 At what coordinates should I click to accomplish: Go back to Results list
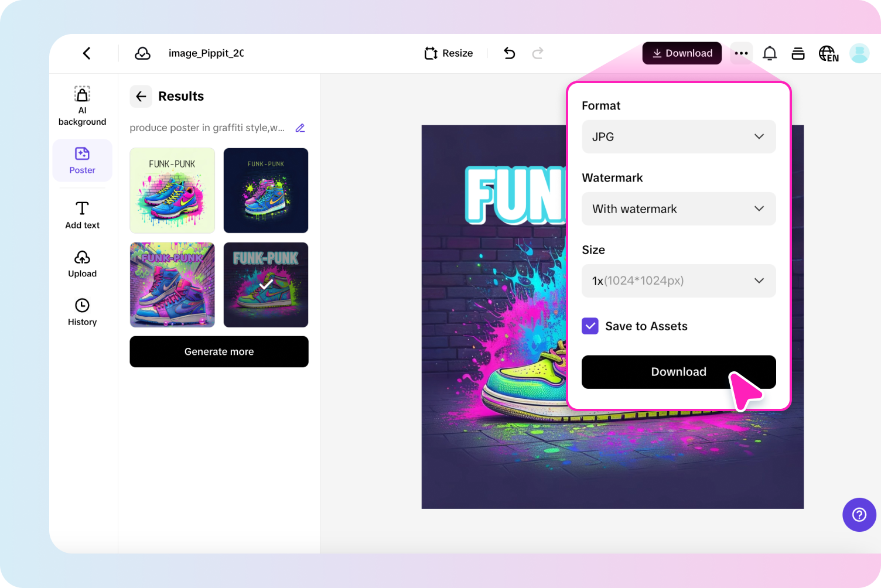coord(141,96)
